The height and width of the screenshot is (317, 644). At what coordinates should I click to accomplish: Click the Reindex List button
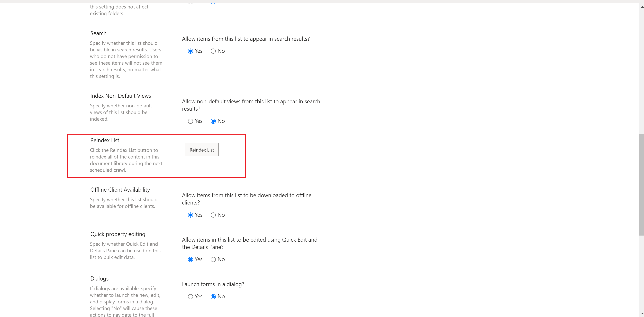(202, 150)
